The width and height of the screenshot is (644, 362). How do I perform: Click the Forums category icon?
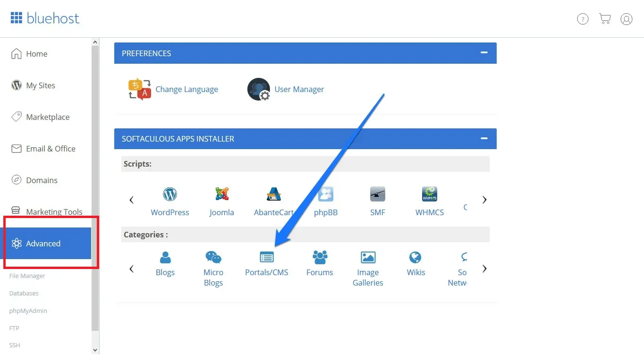pos(320,257)
